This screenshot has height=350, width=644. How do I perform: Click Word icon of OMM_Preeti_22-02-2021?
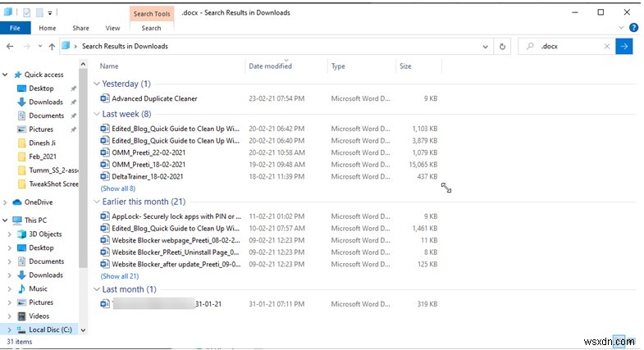coord(105,152)
